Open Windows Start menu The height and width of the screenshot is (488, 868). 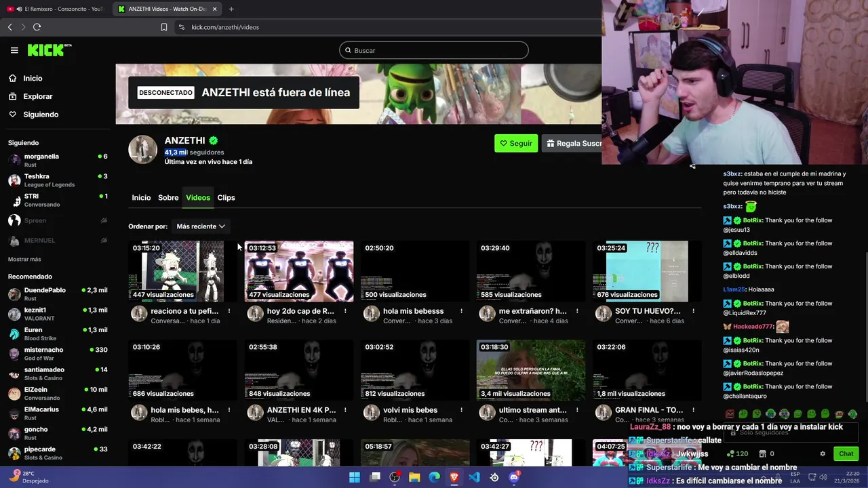(355, 477)
